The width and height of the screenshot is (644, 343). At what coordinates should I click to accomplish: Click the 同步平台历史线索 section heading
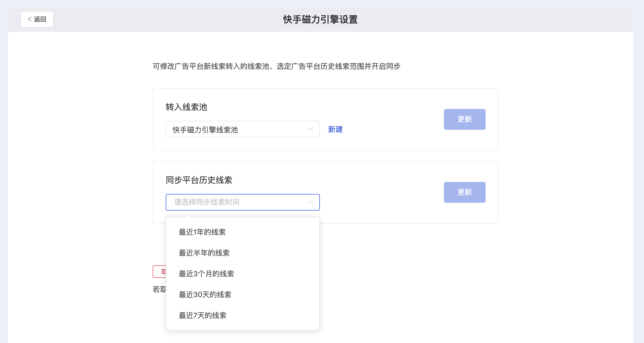click(199, 180)
